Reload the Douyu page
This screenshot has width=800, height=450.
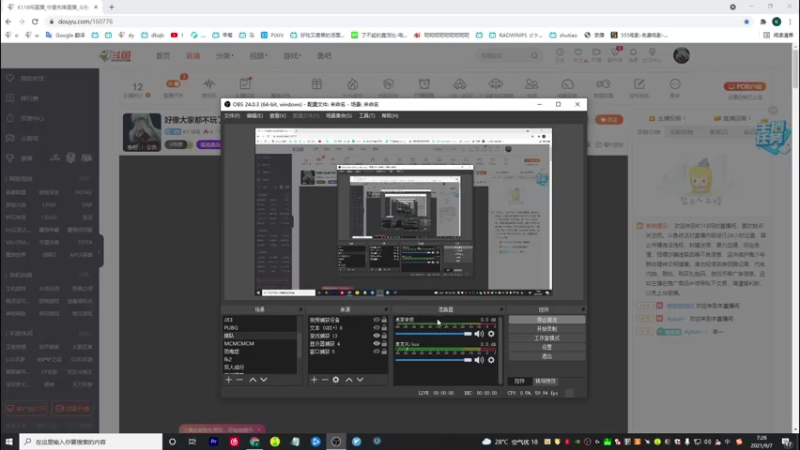[x=35, y=21]
